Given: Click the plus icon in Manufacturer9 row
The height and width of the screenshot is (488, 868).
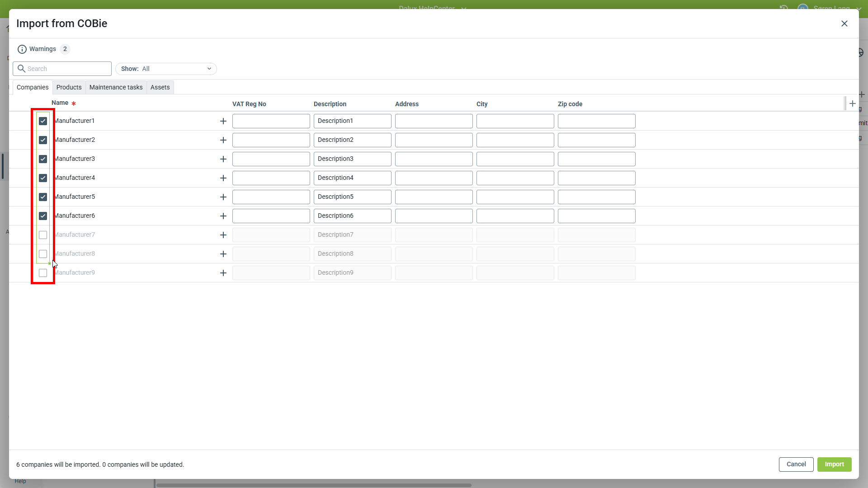Looking at the screenshot, I should (223, 273).
